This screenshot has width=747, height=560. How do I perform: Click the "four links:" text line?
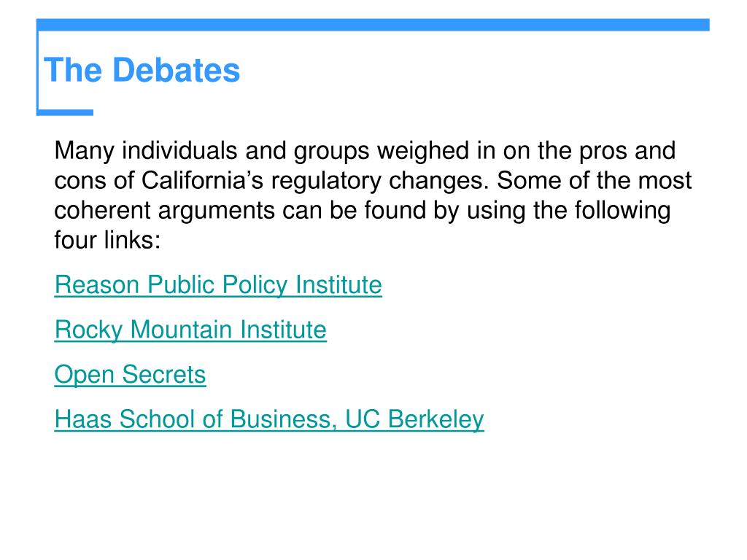107,240
